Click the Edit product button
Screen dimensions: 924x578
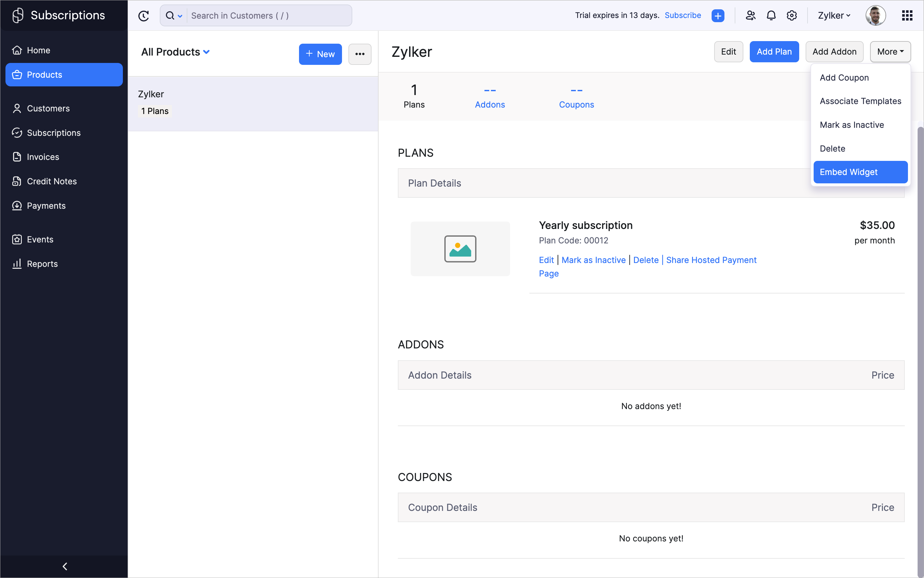point(729,52)
